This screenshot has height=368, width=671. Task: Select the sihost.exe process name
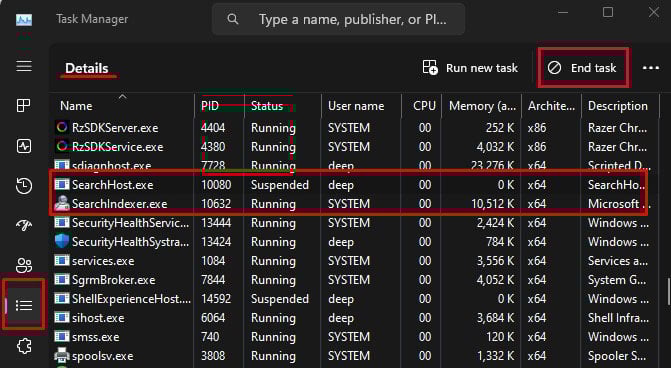98,318
